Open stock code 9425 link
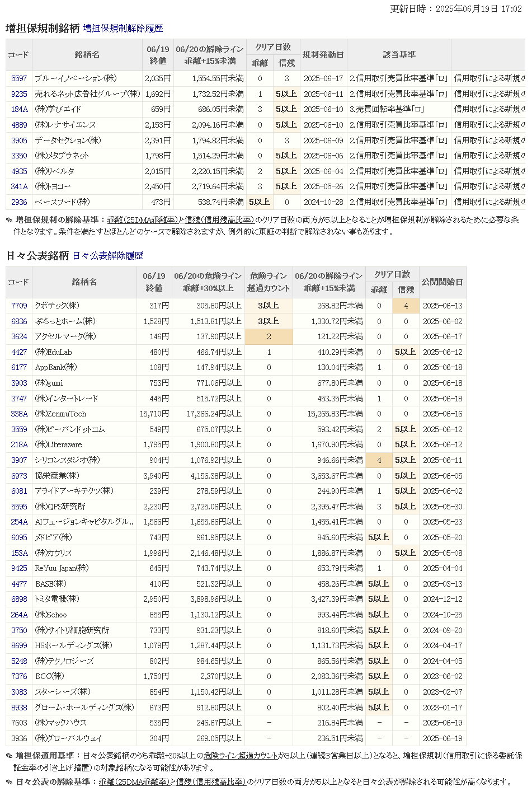The image size is (532, 796). 19,568
